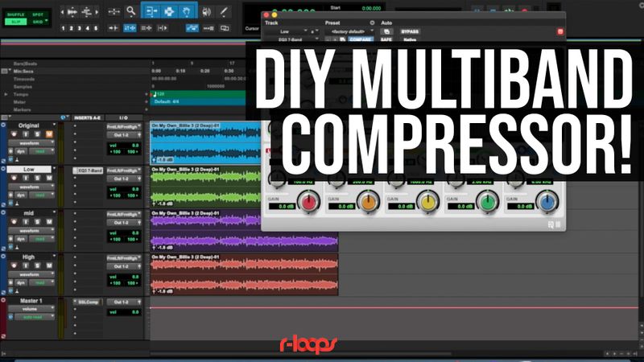The height and width of the screenshot is (362, 644).
Task: Click plugin COMPARE button
Action: pos(361,39)
